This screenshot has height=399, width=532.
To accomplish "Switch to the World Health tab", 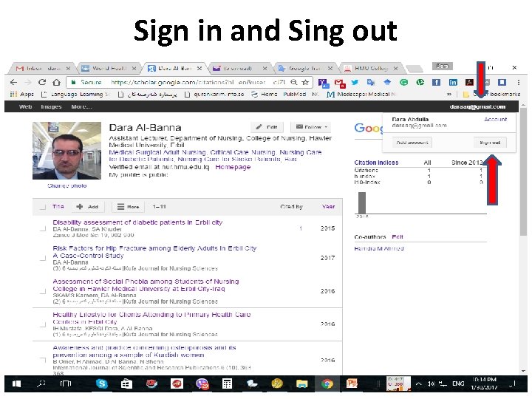I will 109,68.
